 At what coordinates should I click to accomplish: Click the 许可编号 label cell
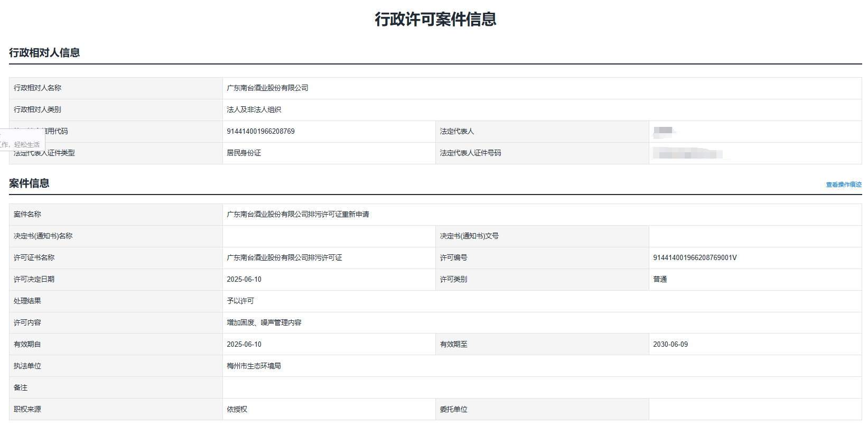[542, 258]
